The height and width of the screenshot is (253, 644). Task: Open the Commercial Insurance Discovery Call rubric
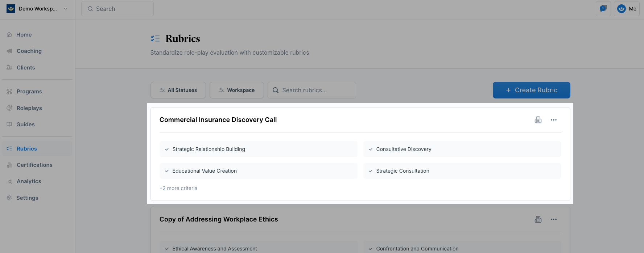pos(218,120)
